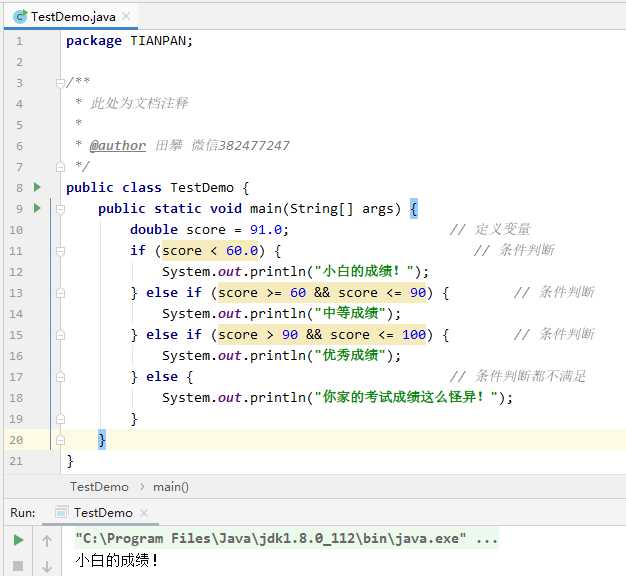
Task: Click the fold end marker at line 19
Action: 60,419
